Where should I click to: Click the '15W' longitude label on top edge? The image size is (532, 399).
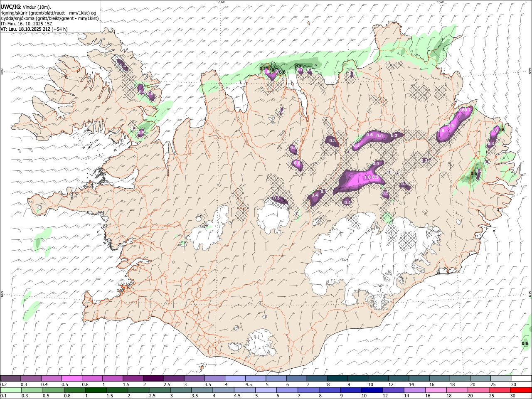[440, 2]
